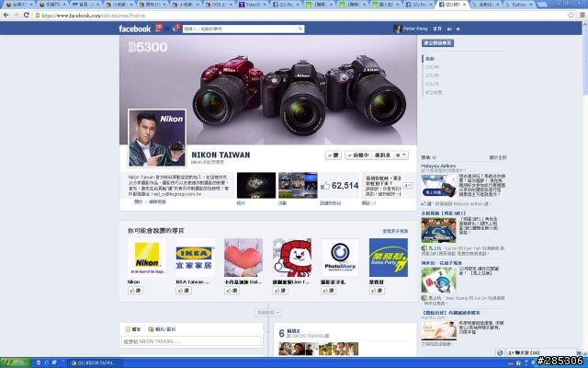Click the Malaysia Airlines ad image
Image resolution: width=588 pixels, height=368 pixels.
[439, 186]
